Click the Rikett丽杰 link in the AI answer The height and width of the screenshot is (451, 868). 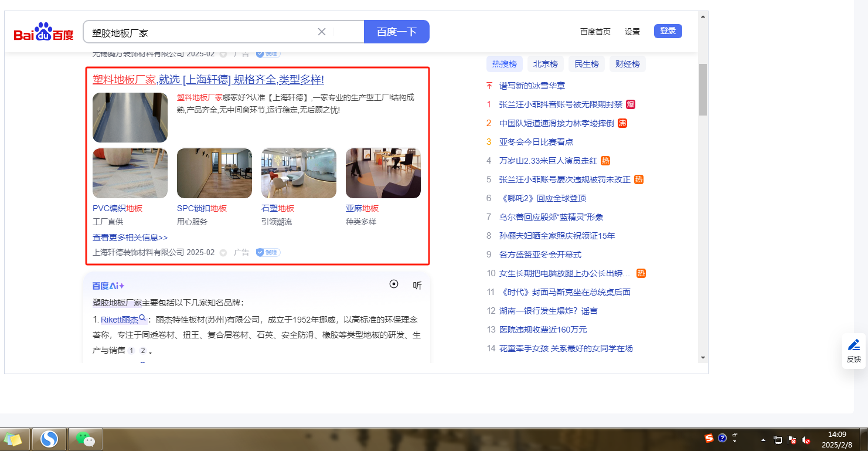[120, 320]
